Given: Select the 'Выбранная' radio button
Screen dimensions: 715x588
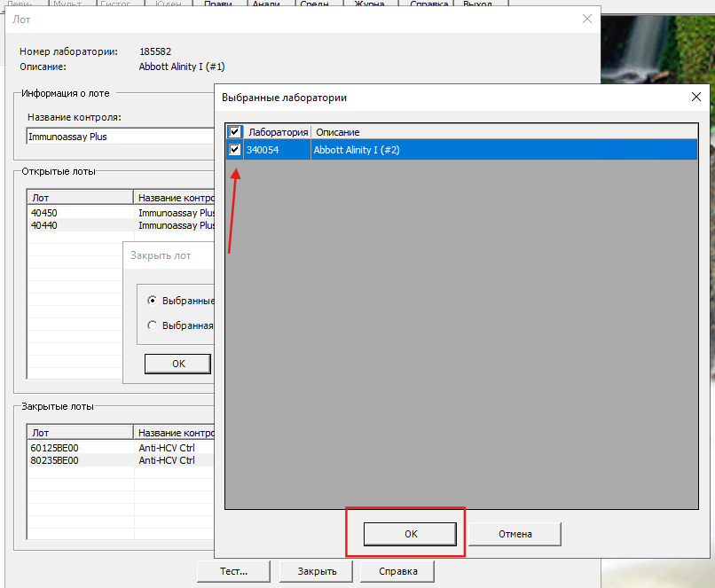Looking at the screenshot, I should tap(153, 325).
